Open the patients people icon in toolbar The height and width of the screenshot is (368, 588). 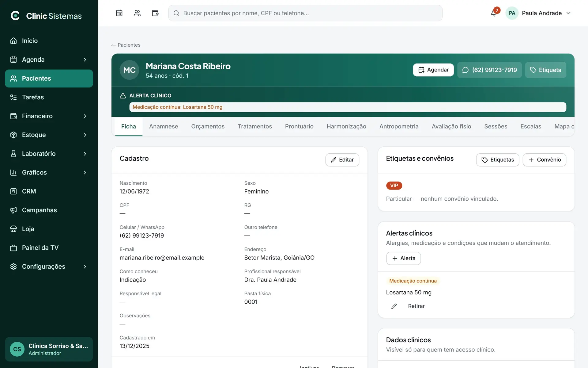[x=137, y=13]
